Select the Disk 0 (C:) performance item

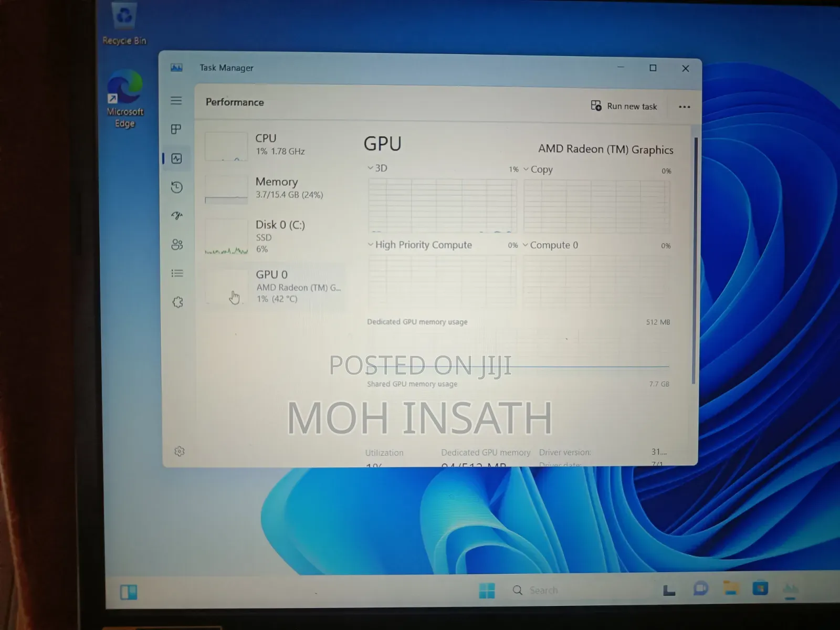click(274, 237)
